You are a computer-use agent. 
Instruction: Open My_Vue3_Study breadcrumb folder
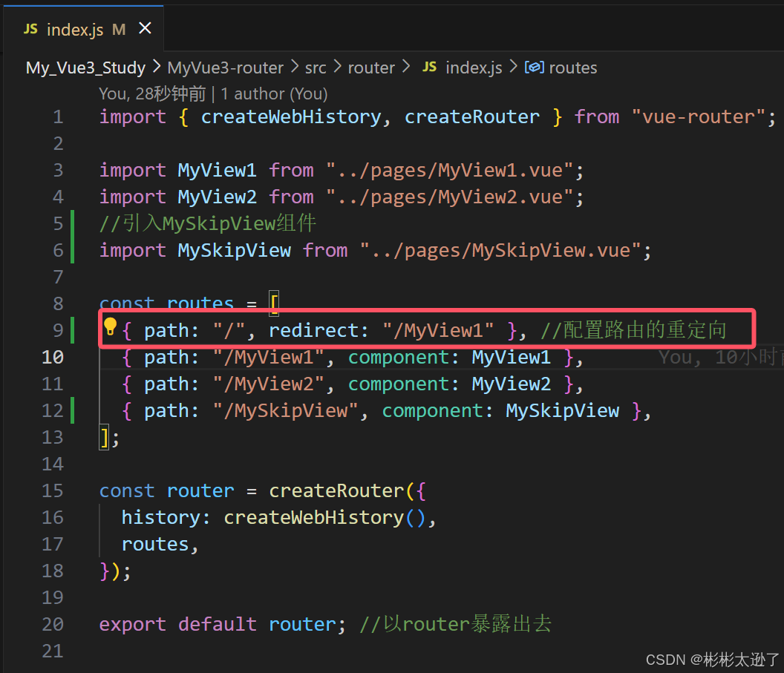(85, 68)
